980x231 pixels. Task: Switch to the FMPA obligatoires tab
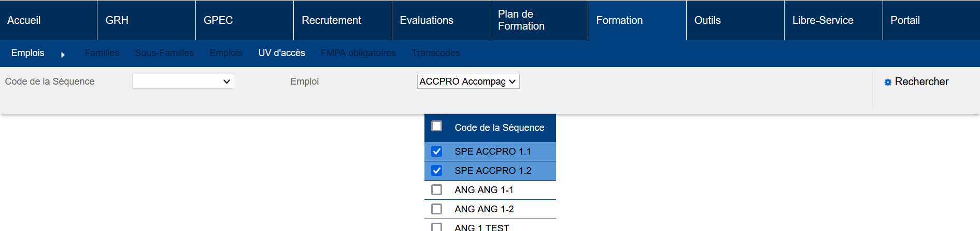[358, 53]
